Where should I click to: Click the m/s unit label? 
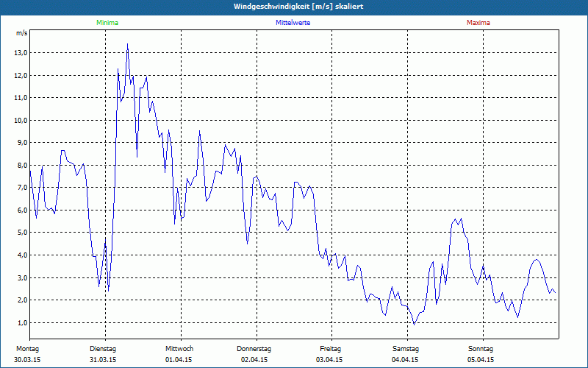[x=21, y=33]
